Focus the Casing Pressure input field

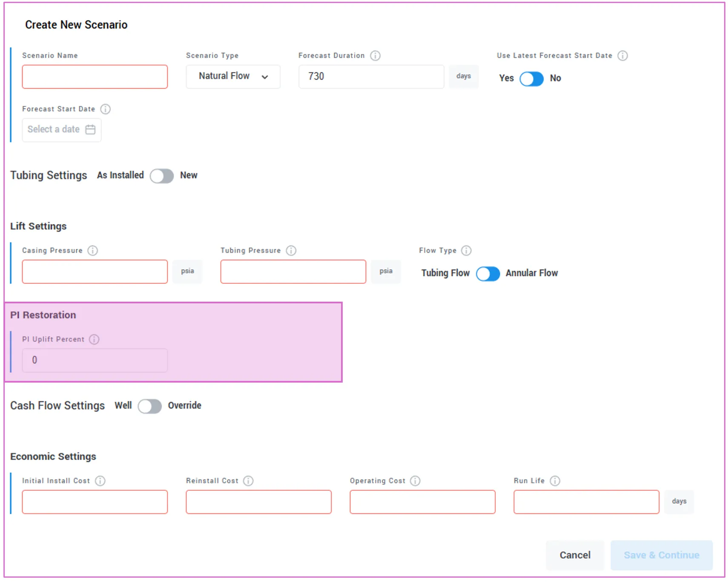tap(95, 272)
